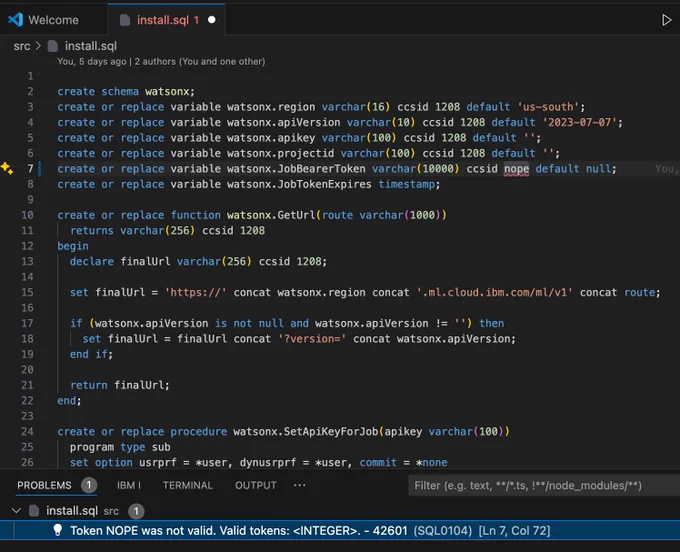Click 'watsonx.projectid' on line 6
Image resolution: width=680 pixels, height=552 pixels.
281,154
